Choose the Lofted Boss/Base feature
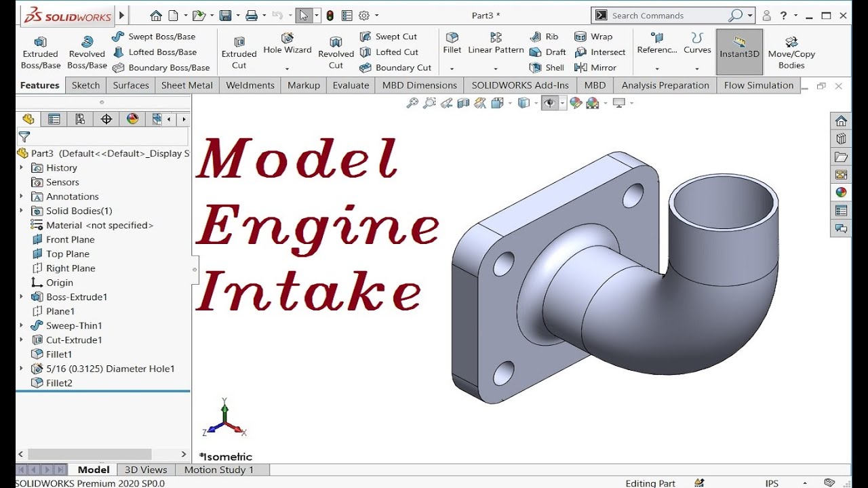868x488 pixels. coord(155,52)
